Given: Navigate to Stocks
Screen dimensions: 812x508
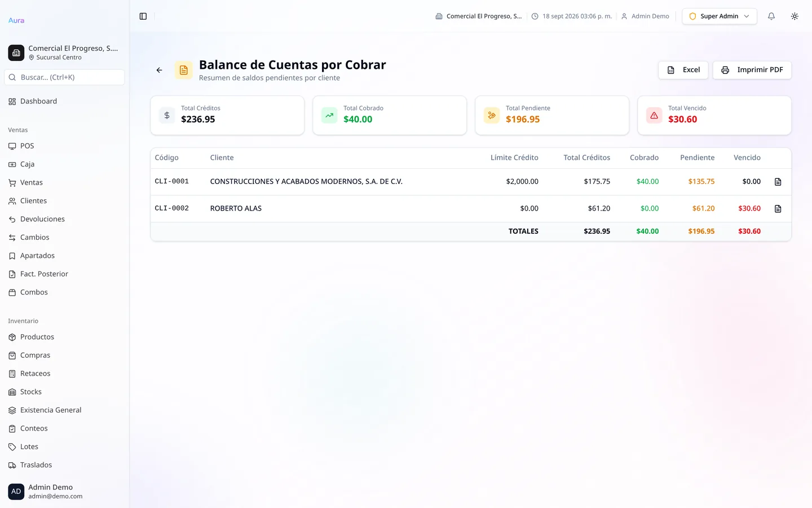Looking at the screenshot, I should pos(64,392).
